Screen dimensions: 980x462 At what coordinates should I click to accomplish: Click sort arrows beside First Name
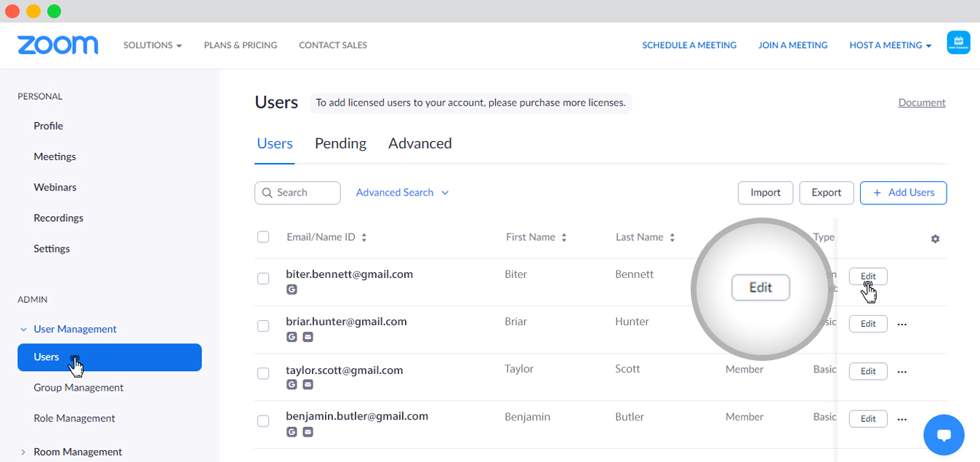564,238
